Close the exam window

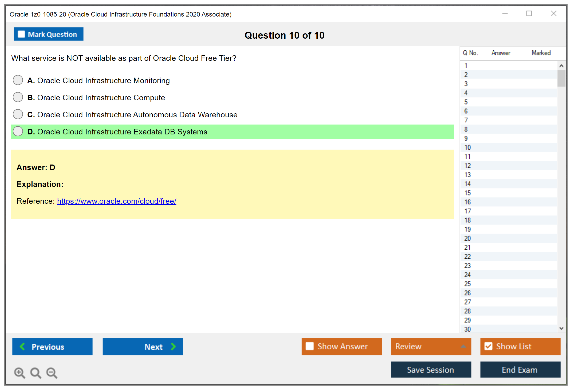pyautogui.click(x=553, y=14)
